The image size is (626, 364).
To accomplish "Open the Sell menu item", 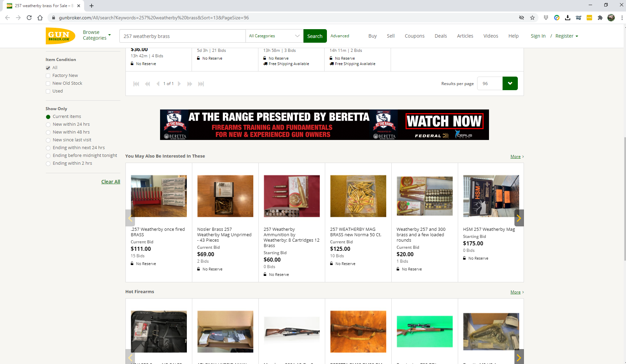I will (x=391, y=36).
